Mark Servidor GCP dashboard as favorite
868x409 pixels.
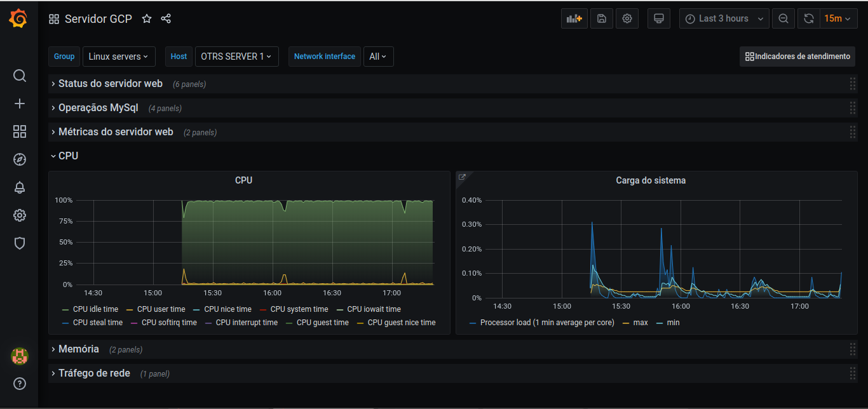[146, 18]
